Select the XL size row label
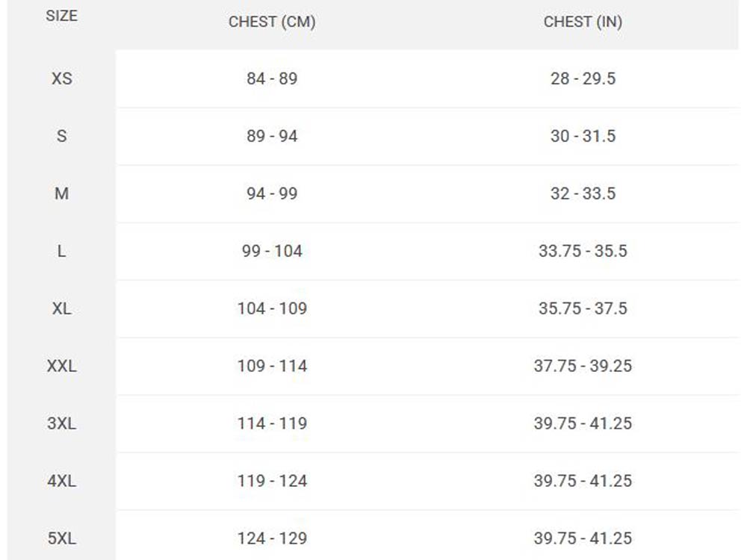The width and height of the screenshot is (747, 560). coord(61,308)
